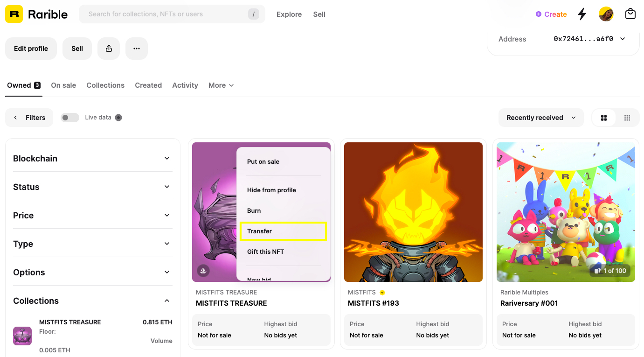This screenshot has height=357, width=644.
Task: Switch to large grid view
Action: click(x=604, y=118)
